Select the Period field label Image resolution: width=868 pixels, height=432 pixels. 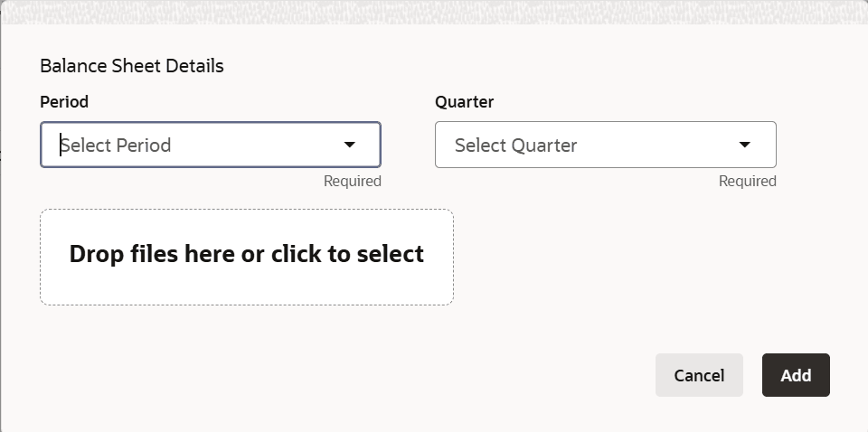[x=64, y=102]
